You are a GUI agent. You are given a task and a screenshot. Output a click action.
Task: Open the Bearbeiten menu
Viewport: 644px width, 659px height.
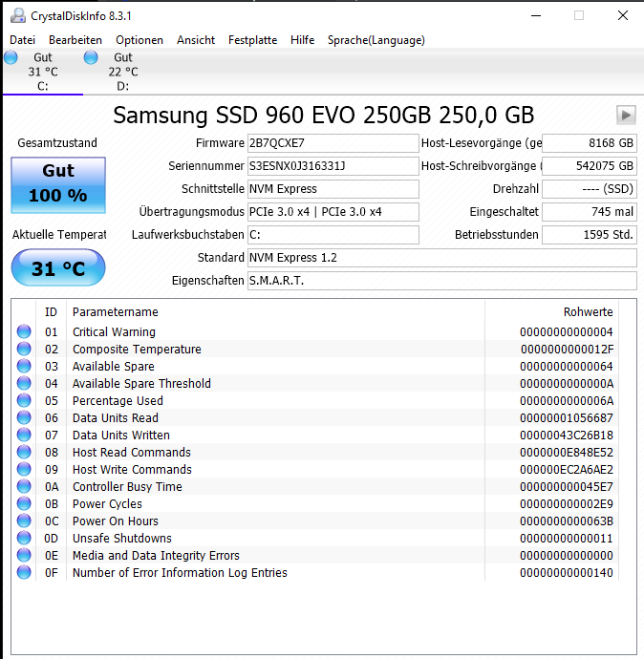75,40
